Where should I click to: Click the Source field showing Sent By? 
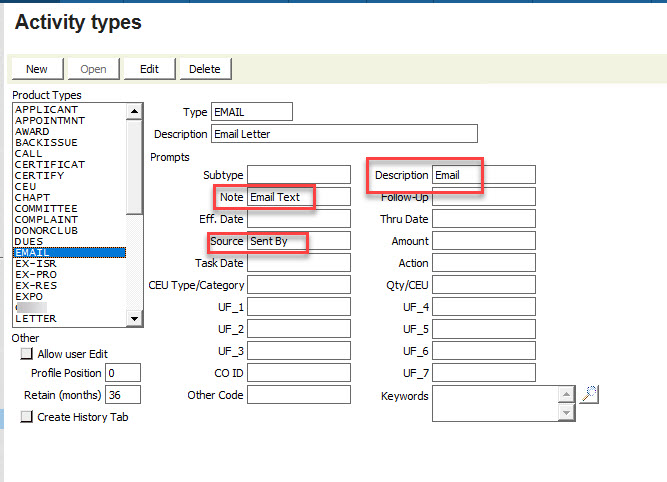click(298, 242)
